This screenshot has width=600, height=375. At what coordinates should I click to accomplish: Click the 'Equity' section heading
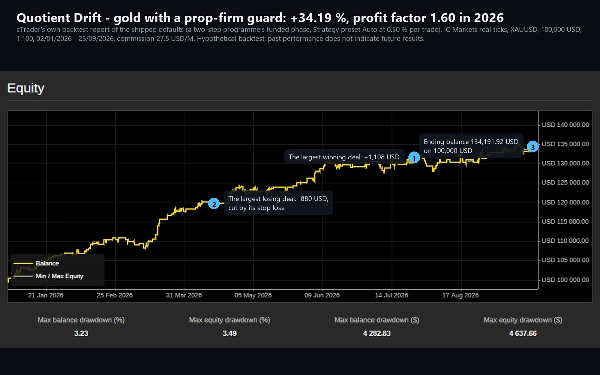(26, 88)
